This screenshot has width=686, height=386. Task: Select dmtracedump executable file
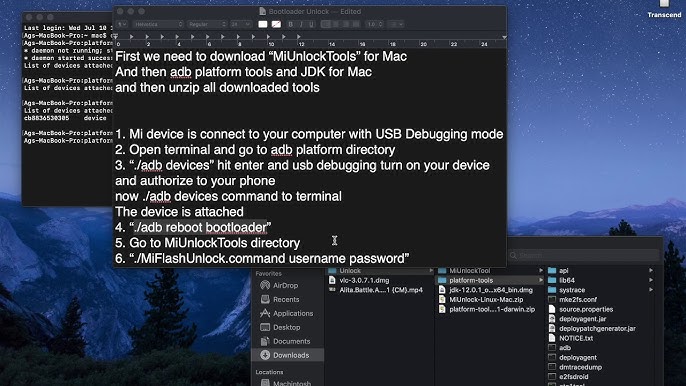point(580,367)
